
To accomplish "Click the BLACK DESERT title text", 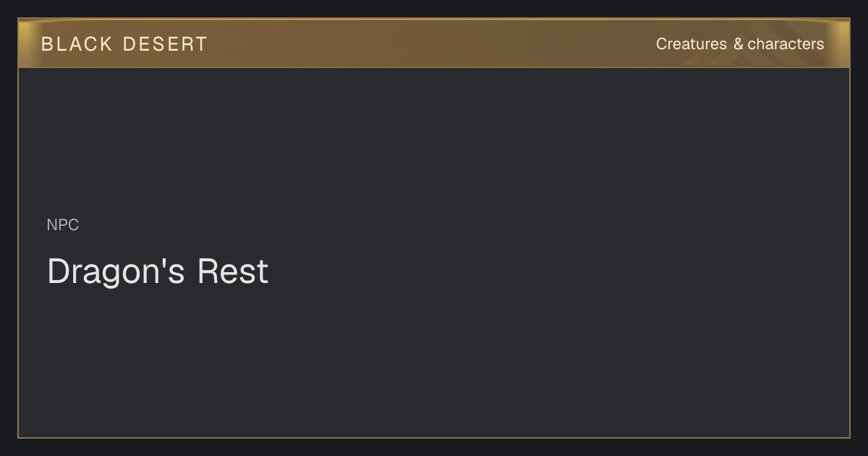I will 124,44.
